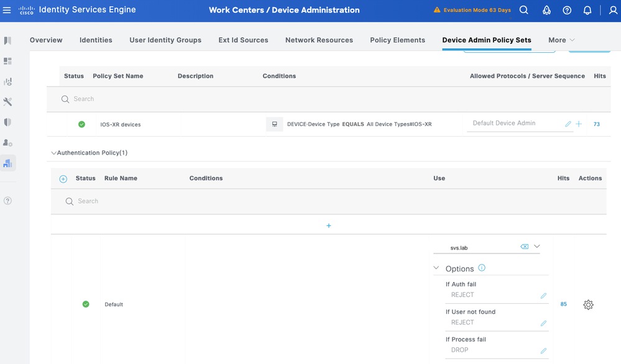Open Policy Elements tab

398,40
